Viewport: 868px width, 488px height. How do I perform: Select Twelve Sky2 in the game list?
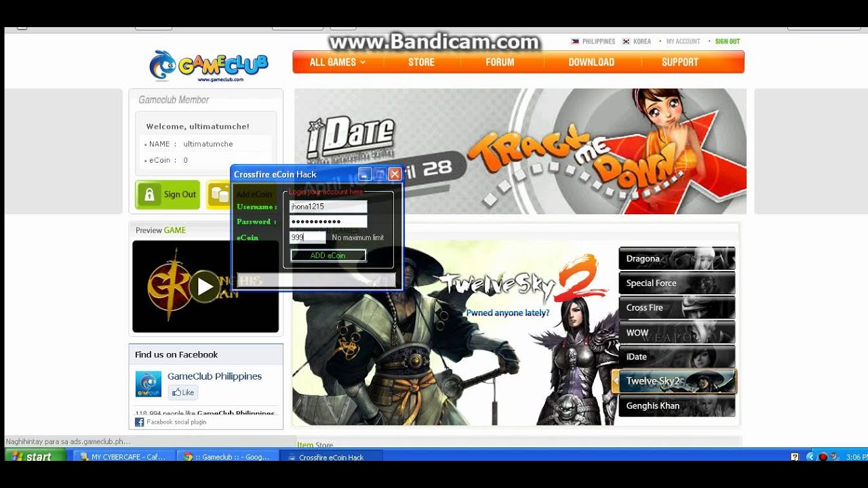[674, 381]
